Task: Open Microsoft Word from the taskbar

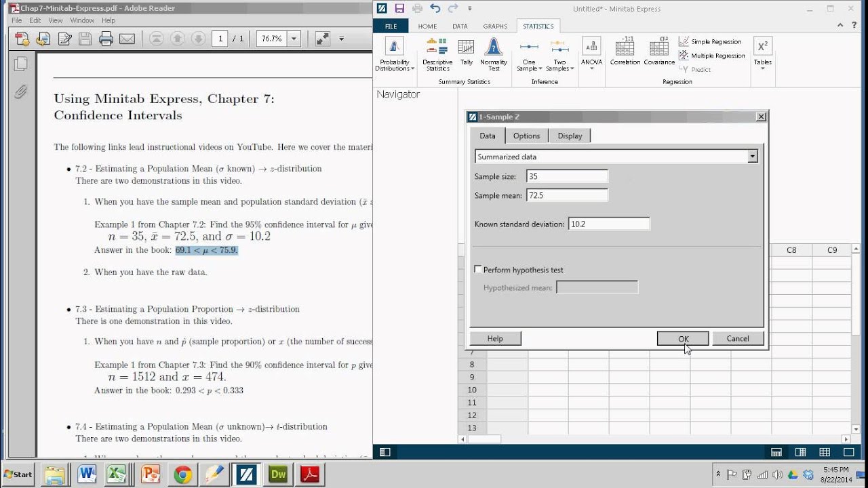Action: 87,474
